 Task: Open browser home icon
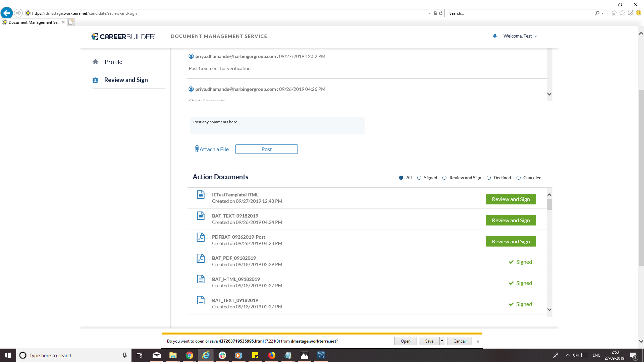[x=614, y=13]
